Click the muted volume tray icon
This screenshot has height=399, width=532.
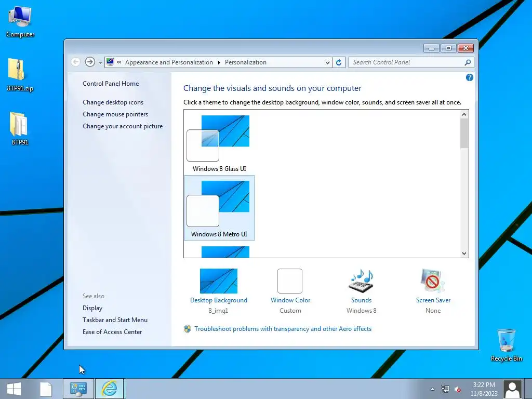pos(457,389)
